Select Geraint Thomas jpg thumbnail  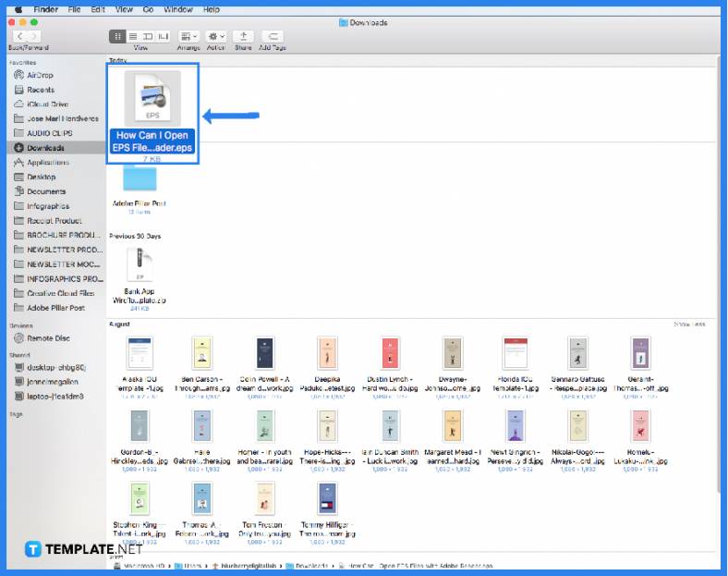coord(641,353)
